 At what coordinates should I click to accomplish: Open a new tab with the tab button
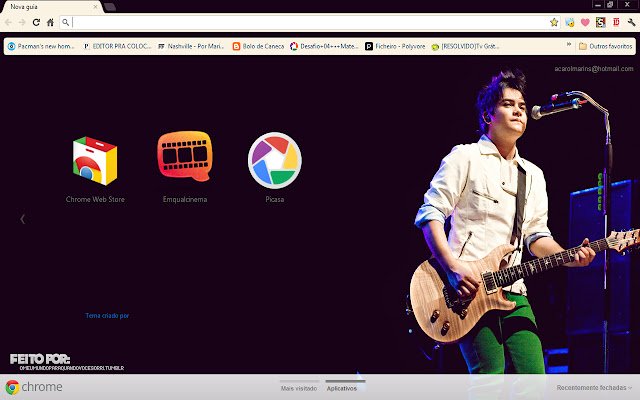click(x=110, y=7)
